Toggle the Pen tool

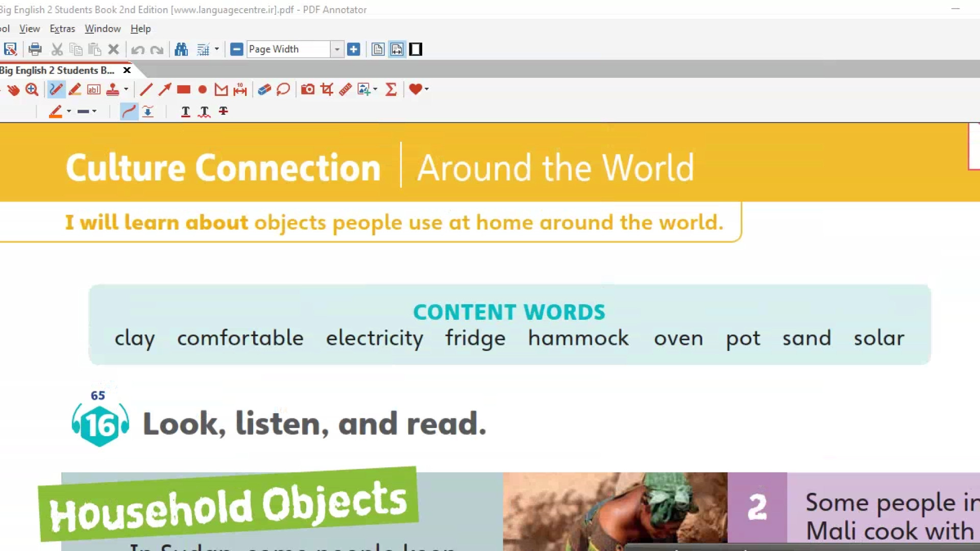(x=56, y=90)
